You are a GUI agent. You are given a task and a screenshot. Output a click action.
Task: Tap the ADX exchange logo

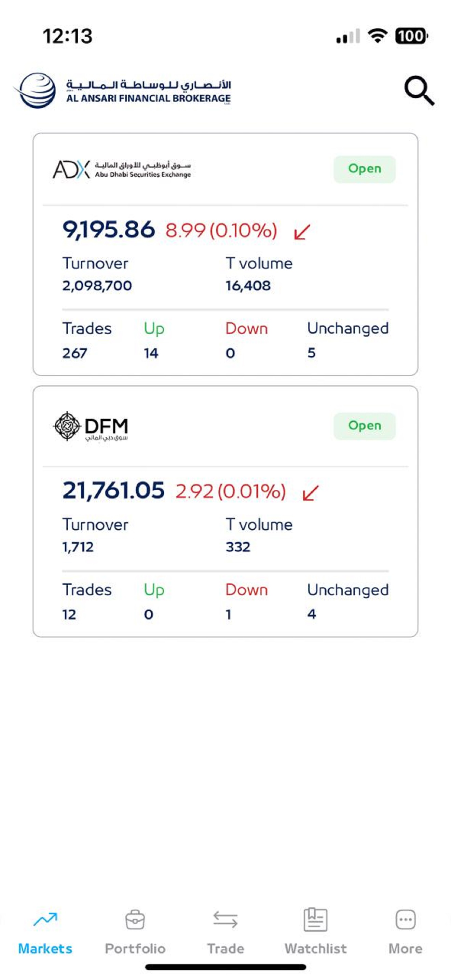[121, 169]
